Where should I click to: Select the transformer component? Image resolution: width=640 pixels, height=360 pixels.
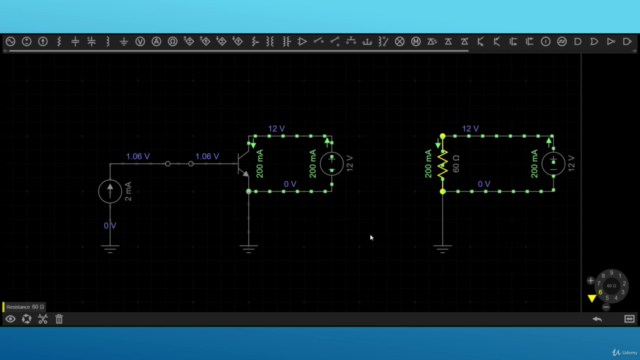coord(270,42)
